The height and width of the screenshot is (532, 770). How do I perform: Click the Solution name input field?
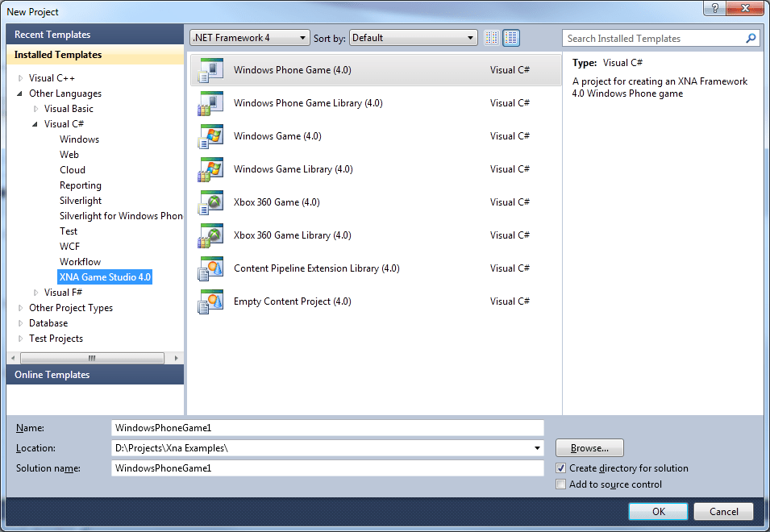coord(327,468)
